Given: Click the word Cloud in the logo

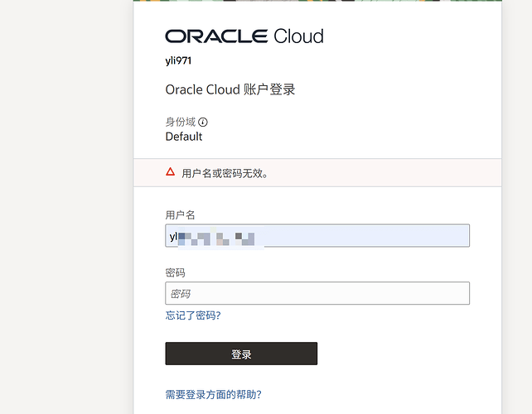Looking at the screenshot, I should point(297,36).
